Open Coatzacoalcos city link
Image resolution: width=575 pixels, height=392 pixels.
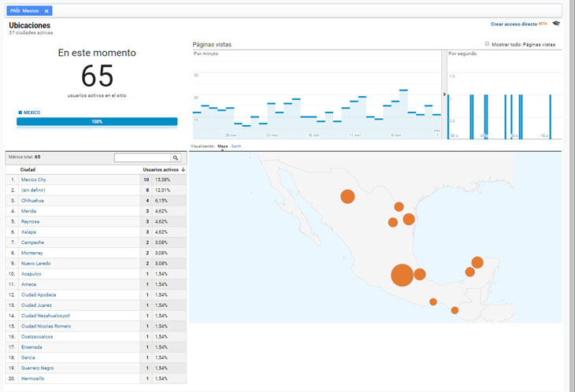click(x=37, y=337)
